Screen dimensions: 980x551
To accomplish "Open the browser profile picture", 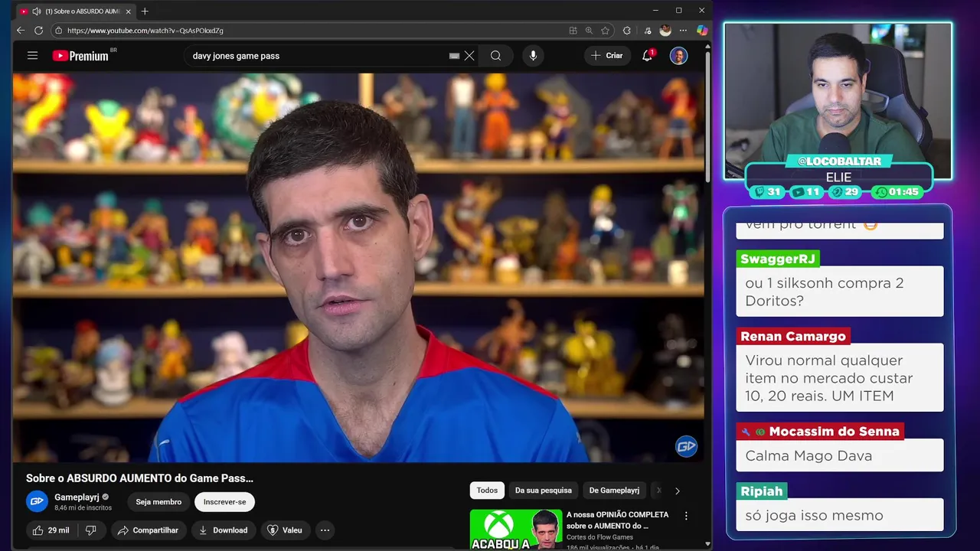I will click(x=665, y=31).
